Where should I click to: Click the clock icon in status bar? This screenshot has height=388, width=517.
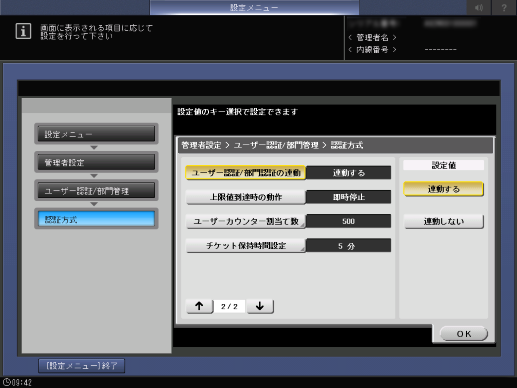click(x=6, y=382)
